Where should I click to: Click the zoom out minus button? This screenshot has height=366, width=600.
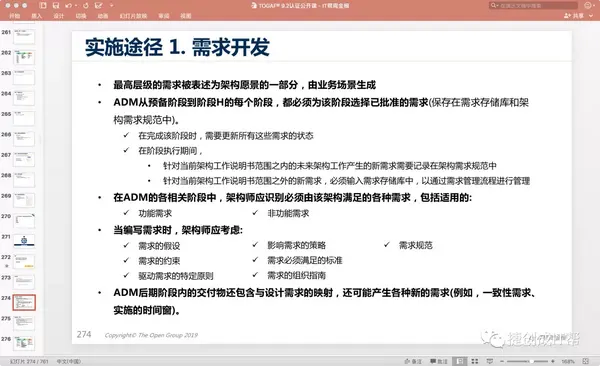[502, 361]
